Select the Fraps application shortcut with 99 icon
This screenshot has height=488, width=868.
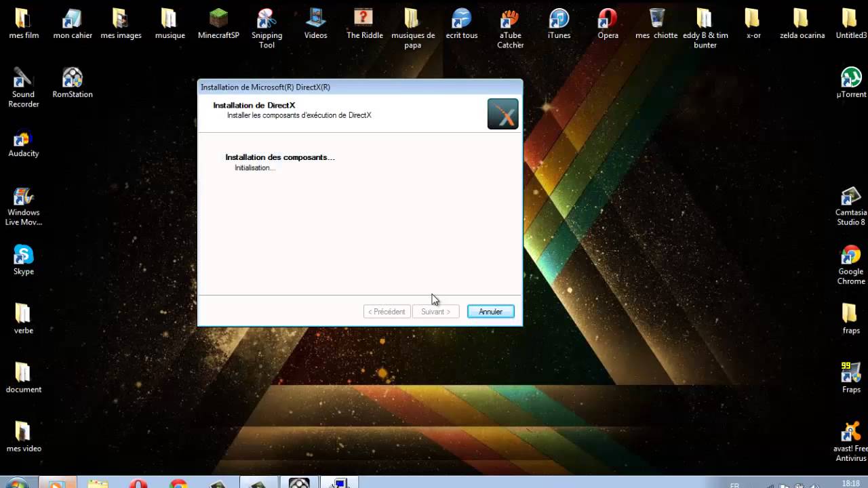click(x=851, y=377)
